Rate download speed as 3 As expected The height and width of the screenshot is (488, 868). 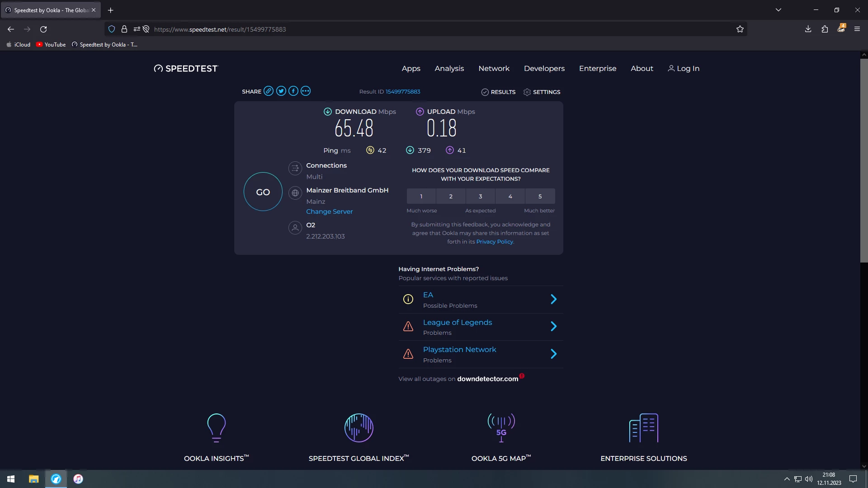click(480, 197)
